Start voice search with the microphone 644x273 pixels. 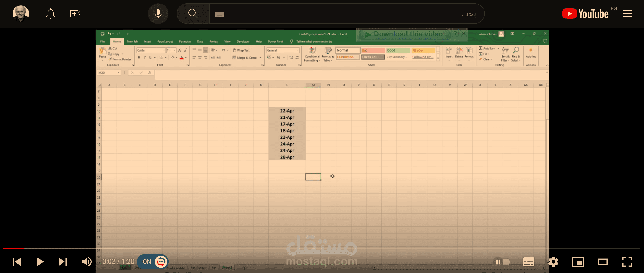tap(158, 14)
